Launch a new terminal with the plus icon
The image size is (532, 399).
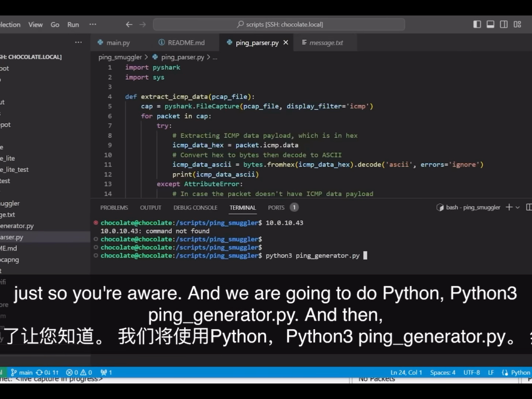click(x=509, y=207)
